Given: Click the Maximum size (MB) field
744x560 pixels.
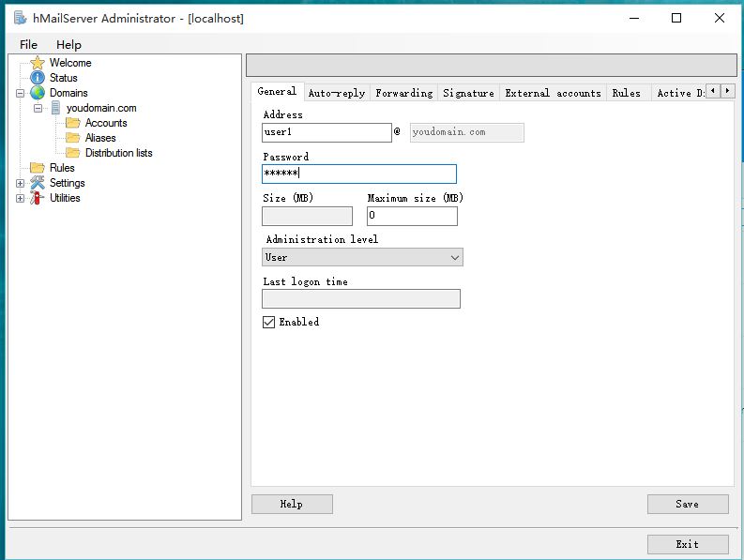Looking at the screenshot, I should [412, 216].
